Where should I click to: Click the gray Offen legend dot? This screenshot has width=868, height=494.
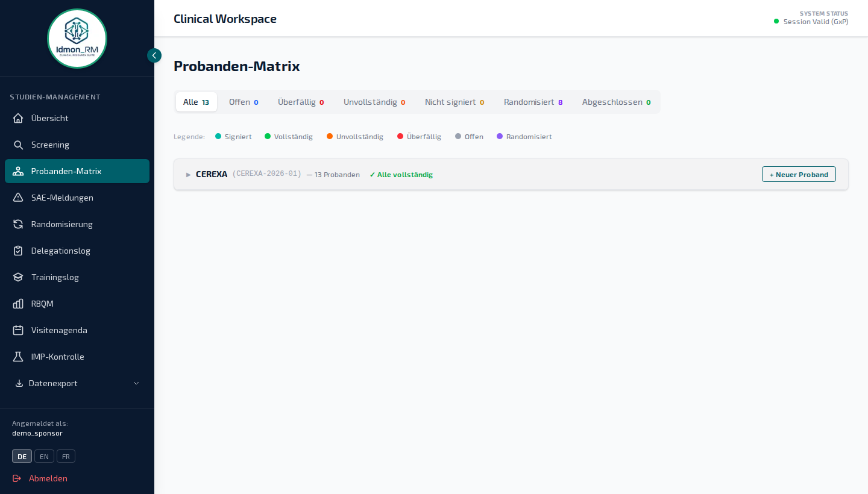pyautogui.click(x=458, y=136)
